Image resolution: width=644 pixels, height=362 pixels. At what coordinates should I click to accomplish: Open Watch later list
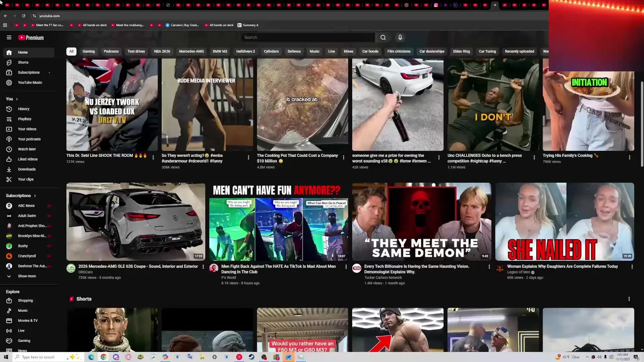[28, 149]
